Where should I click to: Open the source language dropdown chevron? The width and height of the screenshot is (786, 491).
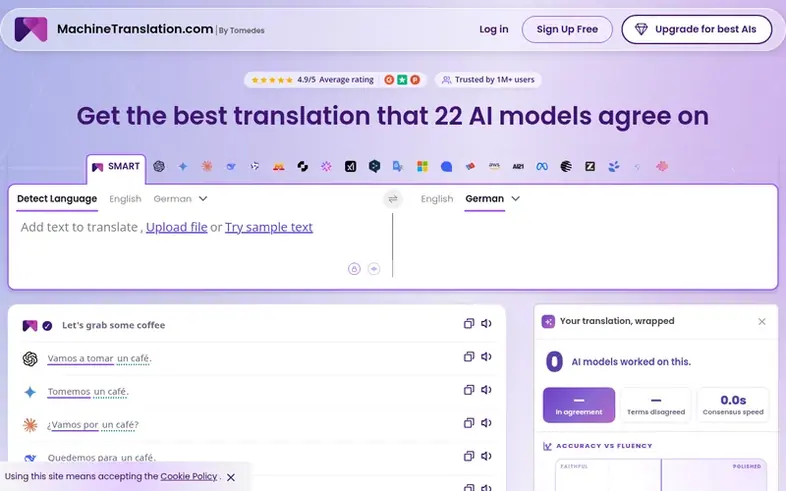click(203, 199)
